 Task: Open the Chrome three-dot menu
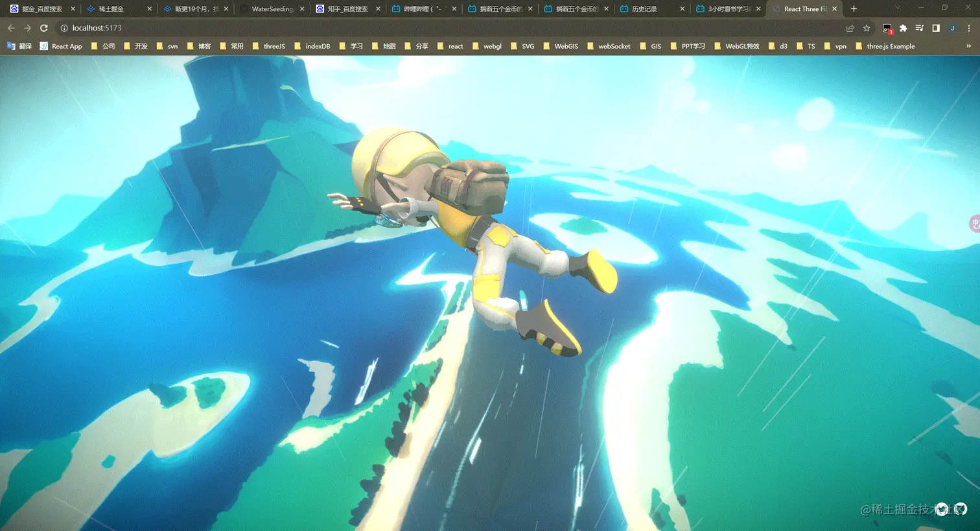969,28
